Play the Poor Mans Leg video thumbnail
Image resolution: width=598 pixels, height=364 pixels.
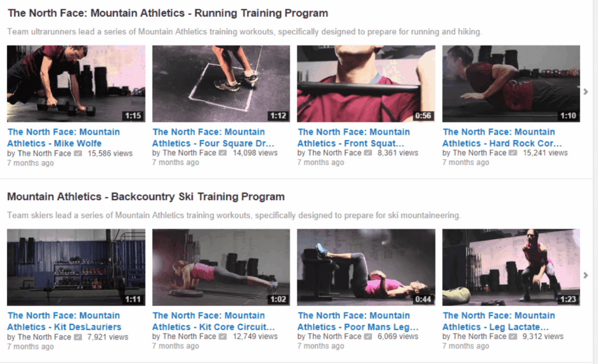pyautogui.click(x=366, y=267)
